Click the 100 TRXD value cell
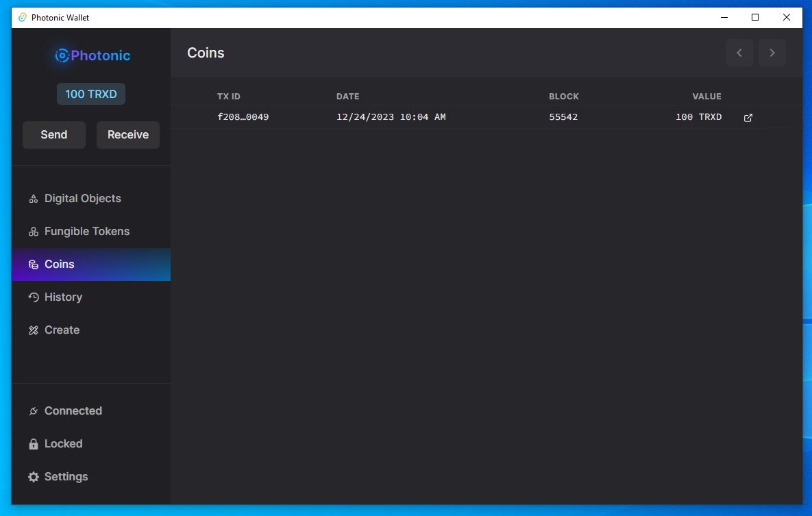The height and width of the screenshot is (516, 812). pyautogui.click(x=698, y=117)
